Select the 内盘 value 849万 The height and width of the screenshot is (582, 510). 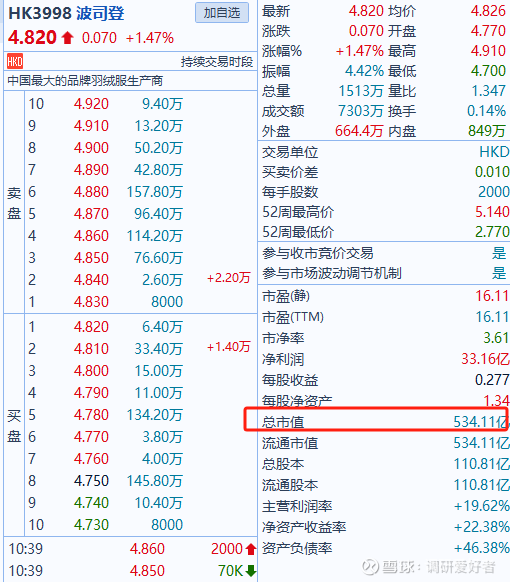tap(487, 131)
